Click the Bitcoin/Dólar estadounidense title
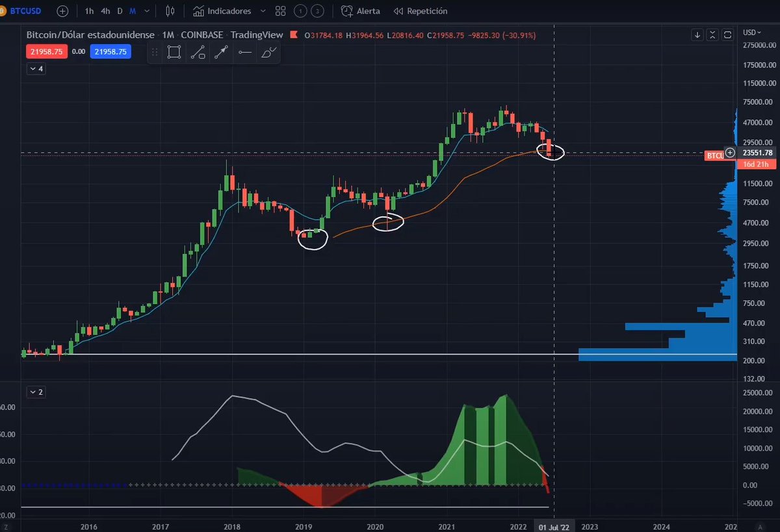780x532 pixels. 90,35
